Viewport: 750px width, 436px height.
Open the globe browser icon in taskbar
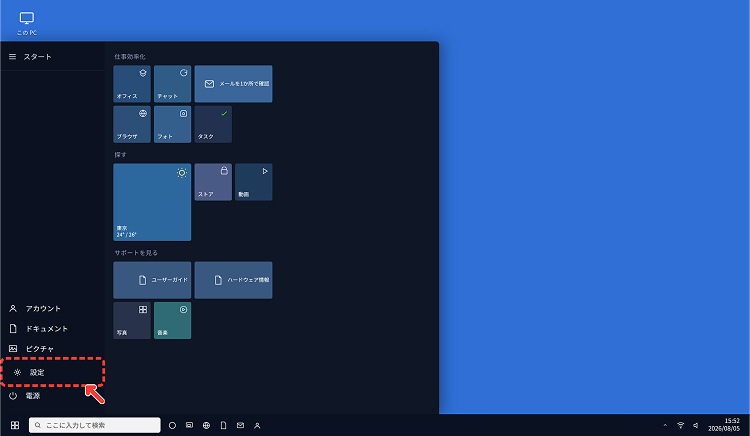click(x=206, y=425)
